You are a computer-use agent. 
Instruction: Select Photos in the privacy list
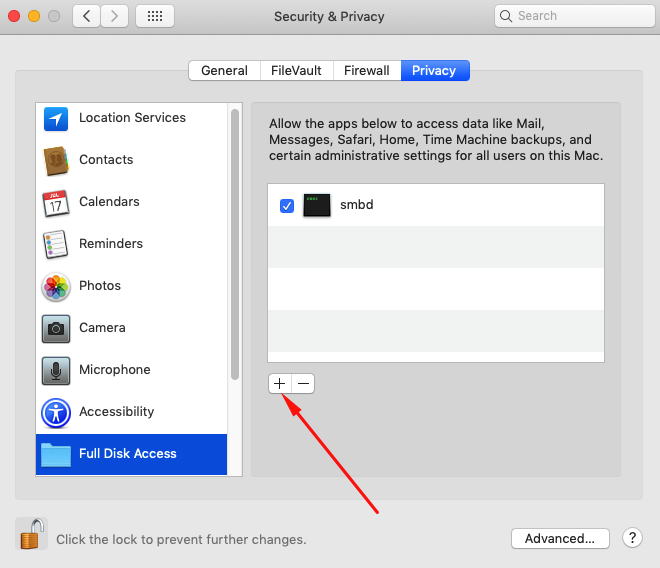click(x=99, y=286)
